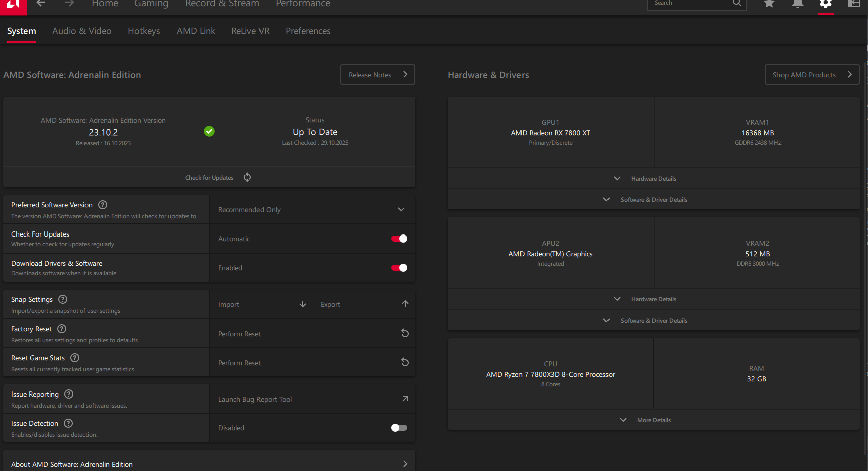Go back with the left arrow
Viewport: 868px width, 471px height.
point(41,4)
